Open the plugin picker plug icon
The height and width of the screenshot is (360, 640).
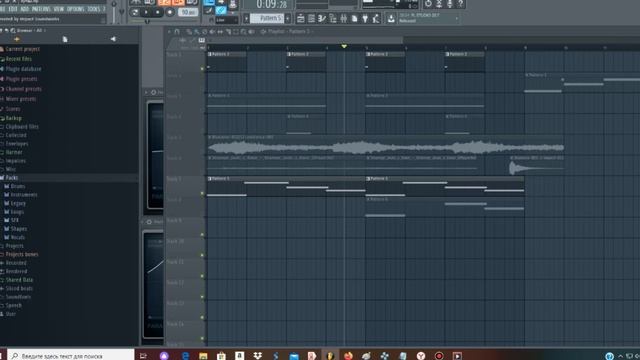[365, 18]
